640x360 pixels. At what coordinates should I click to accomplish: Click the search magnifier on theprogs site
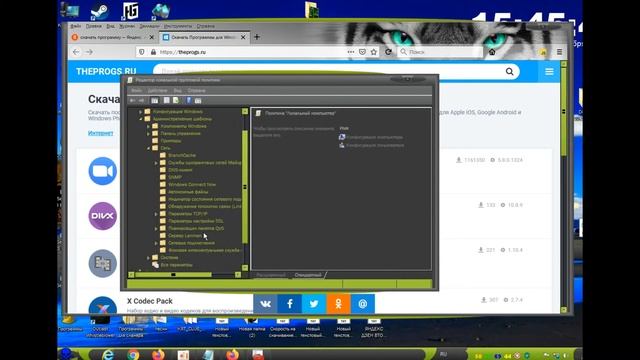tap(509, 71)
